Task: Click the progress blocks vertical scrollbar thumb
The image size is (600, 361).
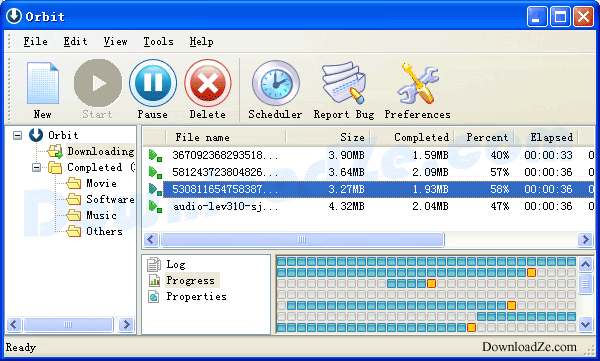Action: [585, 284]
